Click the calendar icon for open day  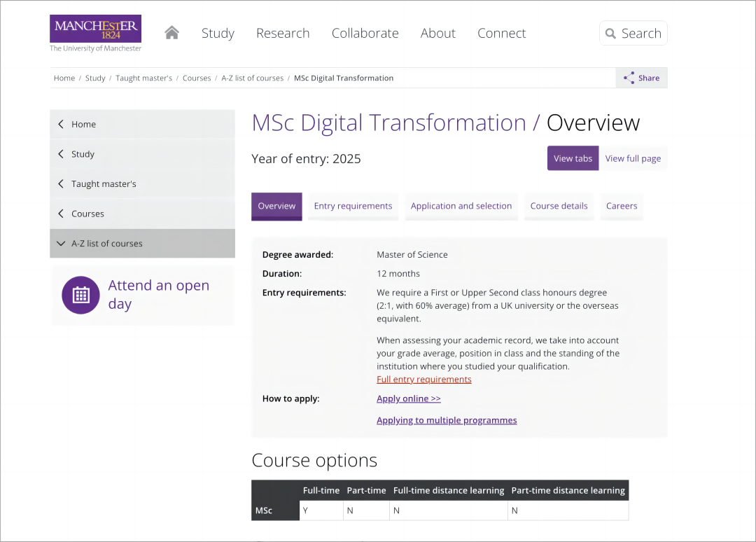pos(81,295)
